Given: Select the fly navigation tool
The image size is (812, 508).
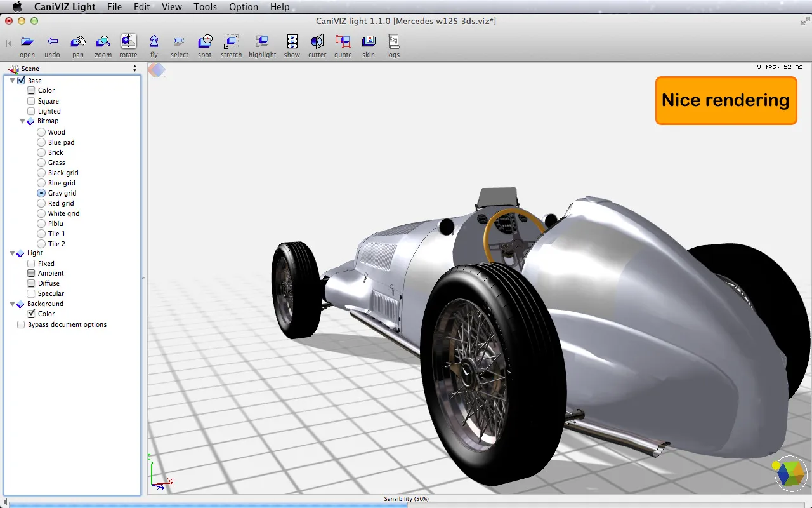Looking at the screenshot, I should tap(154, 43).
